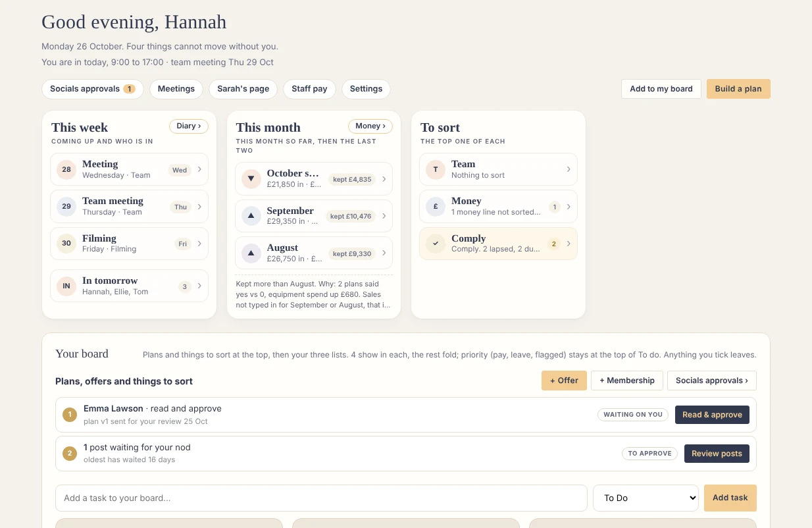This screenshot has width=812, height=528.
Task: Click the Fri day tag
Action: coord(183,244)
